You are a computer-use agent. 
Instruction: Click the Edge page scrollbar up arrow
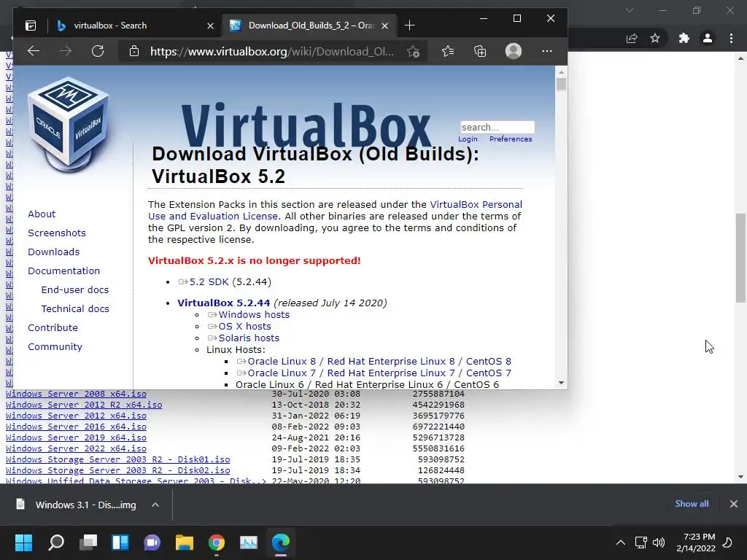click(x=561, y=72)
